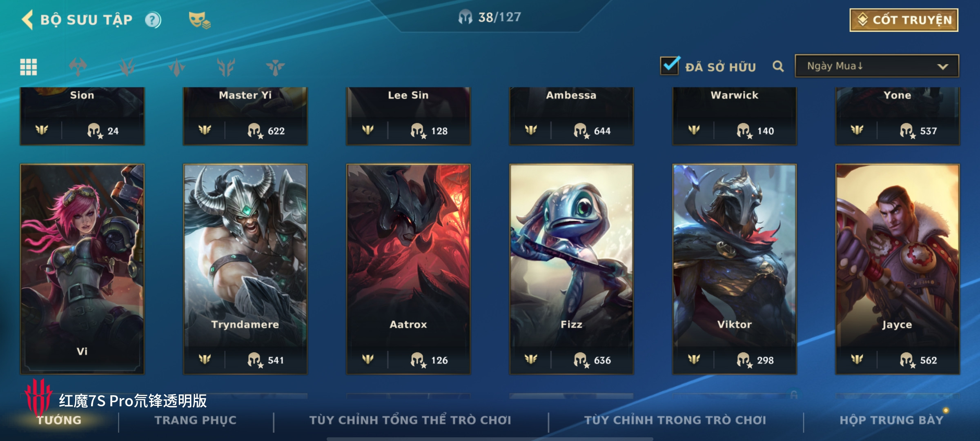Choose the Aatrox champion card

[408, 269]
